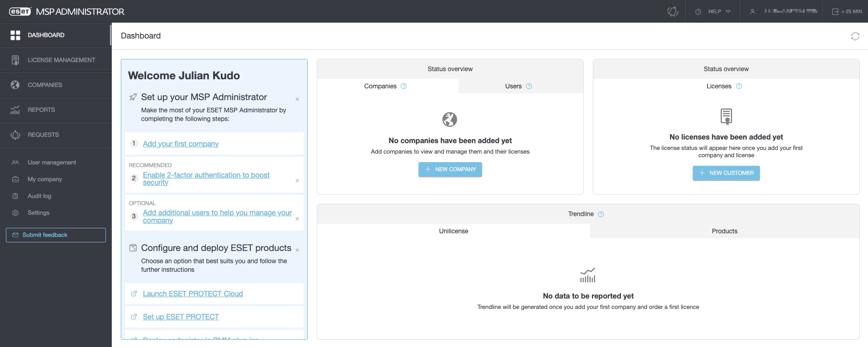Click the > 25 MIN session timer
This screenshot has width=868, height=347.
[847, 12]
